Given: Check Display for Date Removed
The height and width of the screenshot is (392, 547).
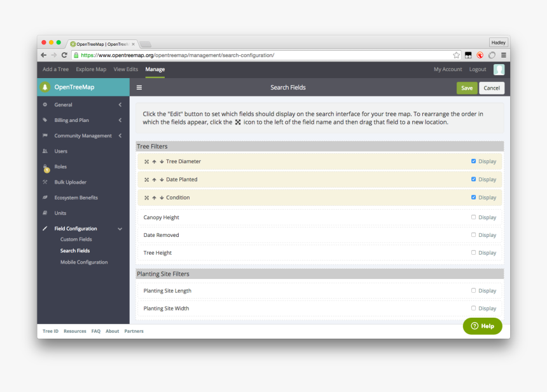Looking at the screenshot, I should (473, 235).
